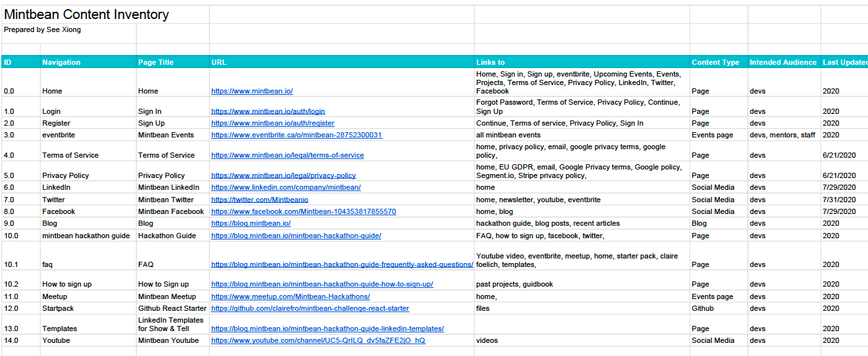Select the Page Title cell 'Mintbean LinkedIn'
Screen dimensions: 868x356
pyautogui.click(x=173, y=187)
